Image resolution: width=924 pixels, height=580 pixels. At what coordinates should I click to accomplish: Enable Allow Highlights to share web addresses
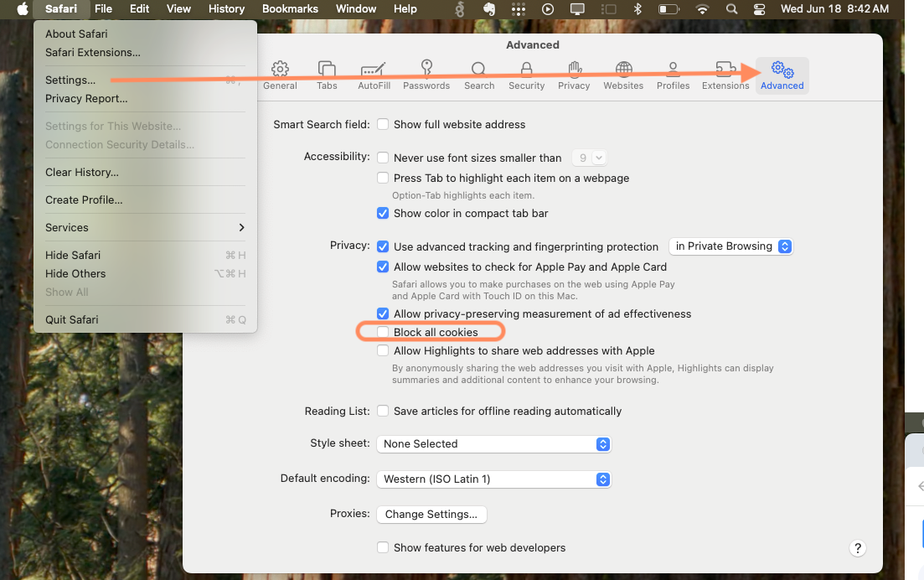point(383,350)
